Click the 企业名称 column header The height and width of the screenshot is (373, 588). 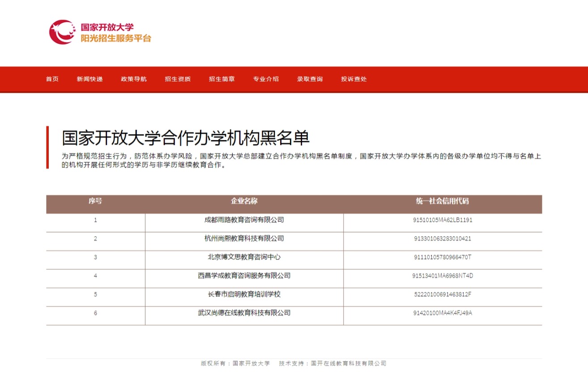244,201
